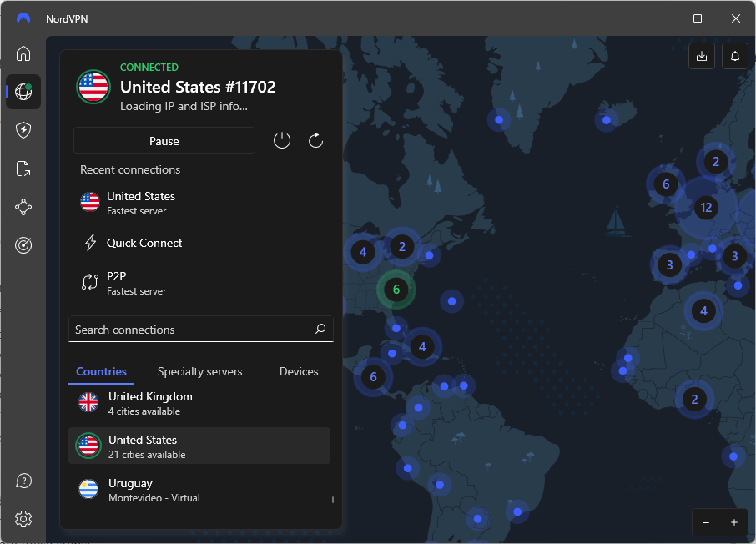
Task: Select the 4 cluster over North Africa
Action: tap(703, 311)
